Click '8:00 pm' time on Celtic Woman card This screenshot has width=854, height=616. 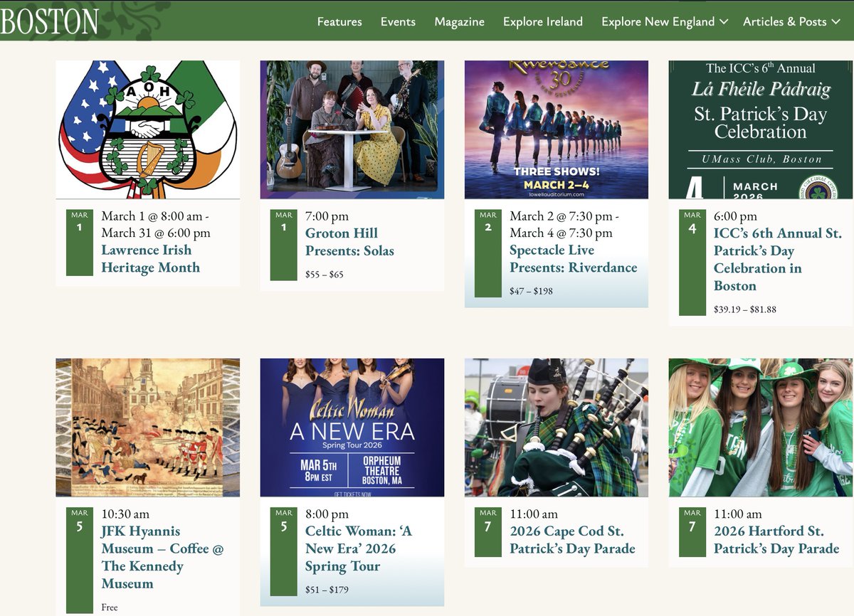(327, 514)
